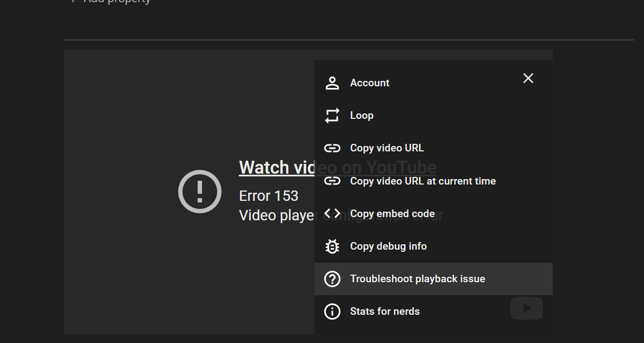Click the Error 153 text

[x=269, y=196]
